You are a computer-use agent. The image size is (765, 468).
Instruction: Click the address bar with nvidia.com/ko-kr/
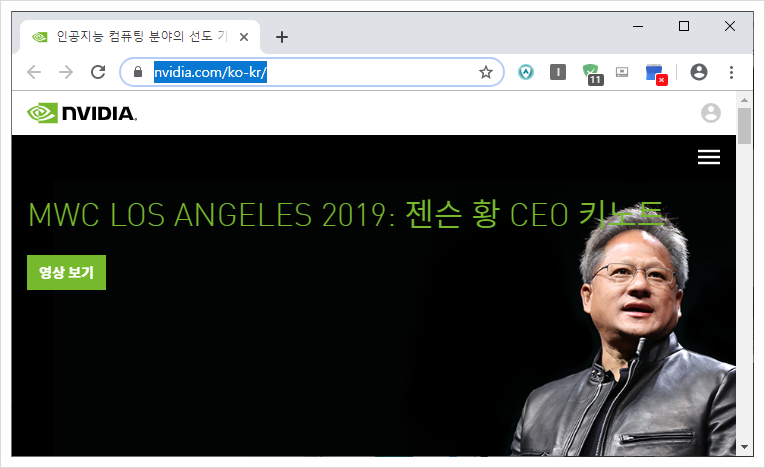(x=312, y=72)
